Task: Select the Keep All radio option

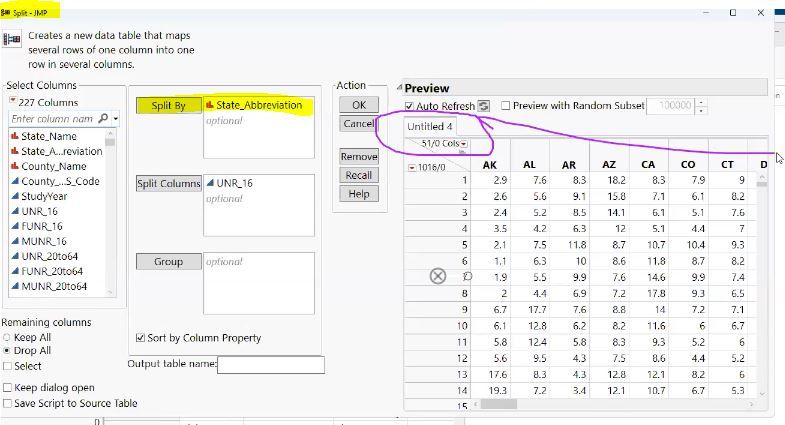Action: click(x=8, y=337)
